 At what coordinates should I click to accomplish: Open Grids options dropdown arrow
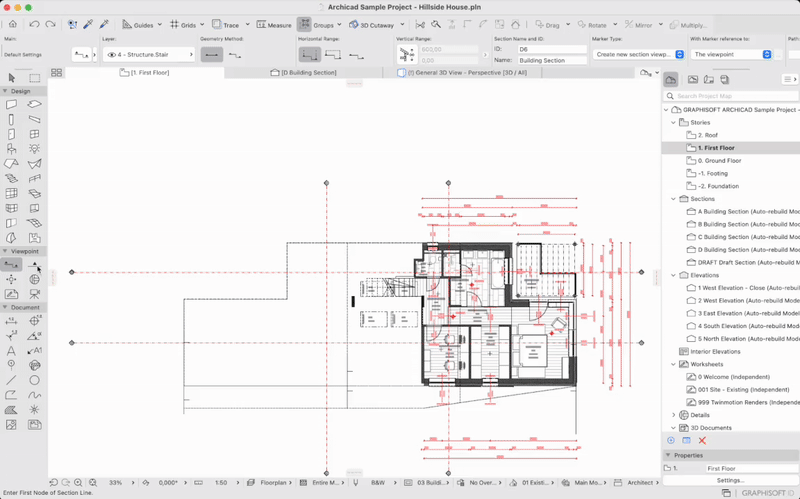[x=202, y=24]
